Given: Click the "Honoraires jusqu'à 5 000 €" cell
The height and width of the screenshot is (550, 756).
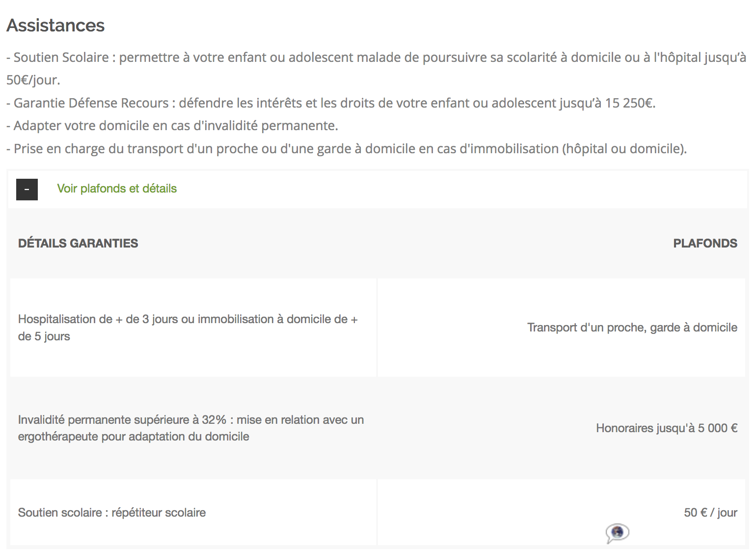Looking at the screenshot, I should pyautogui.click(x=666, y=428).
